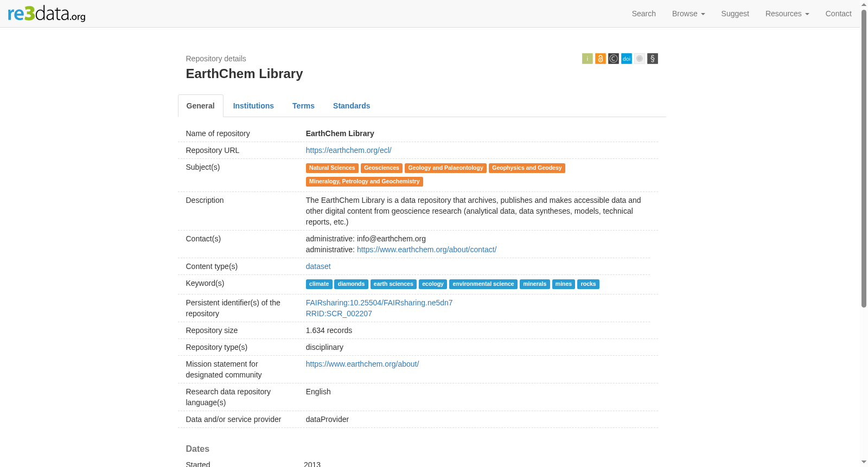This screenshot has height=467, width=868.
Task: Switch to the Standards tab
Action: click(x=352, y=106)
